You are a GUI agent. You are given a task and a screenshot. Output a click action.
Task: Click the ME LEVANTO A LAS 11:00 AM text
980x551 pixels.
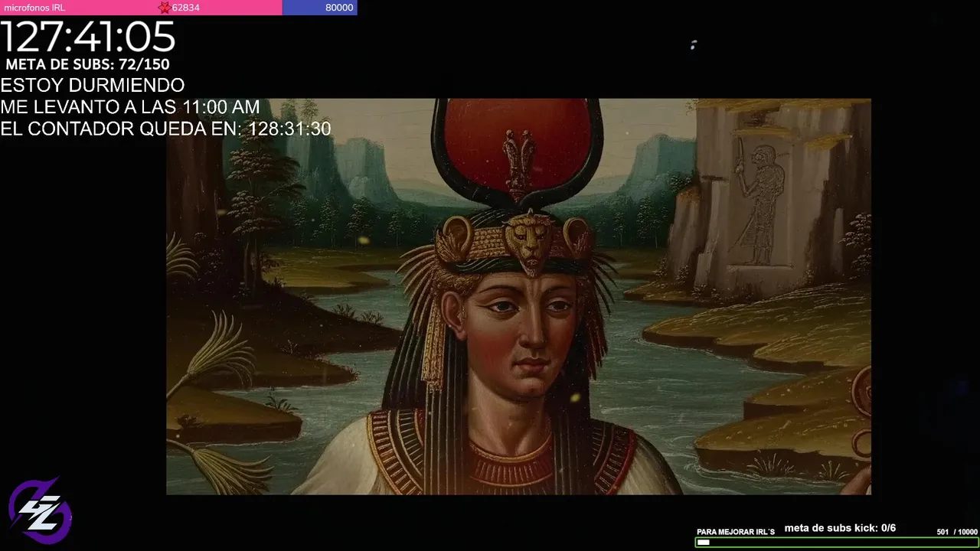point(130,107)
